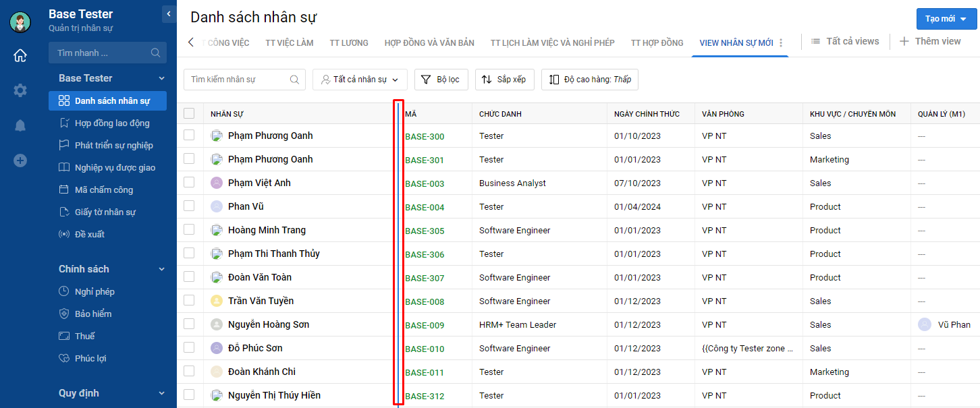Open employee code BASE-009
980x408 pixels.
[x=425, y=325]
